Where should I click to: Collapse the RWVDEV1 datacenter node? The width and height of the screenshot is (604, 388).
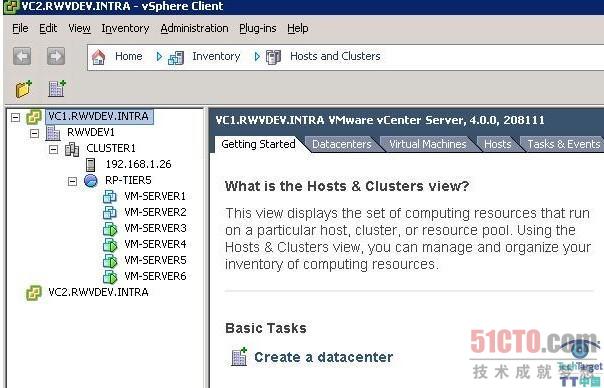tap(34, 133)
